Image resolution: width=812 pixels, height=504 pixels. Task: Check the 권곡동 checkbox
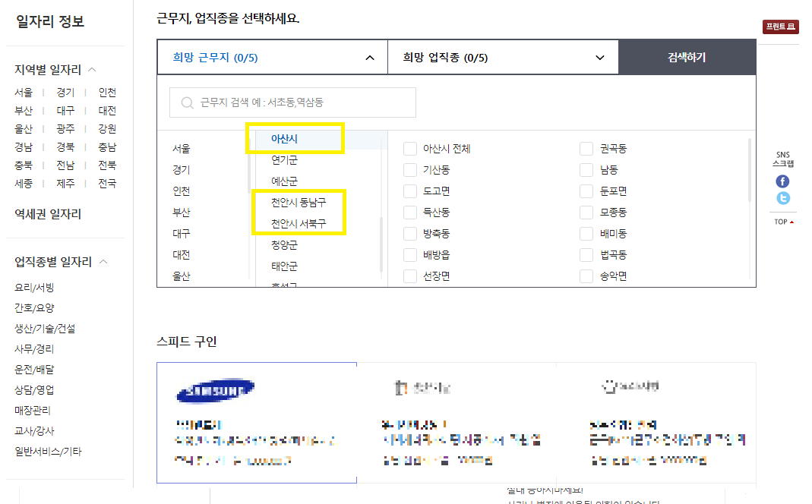(x=586, y=149)
